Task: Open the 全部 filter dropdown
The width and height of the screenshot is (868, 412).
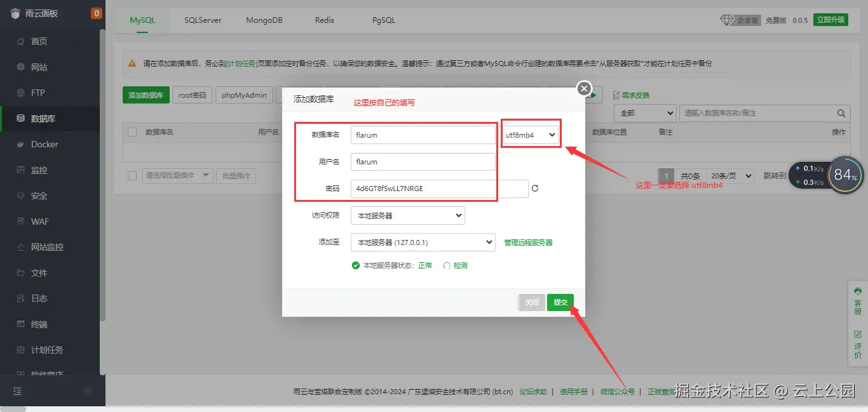Action: (645, 113)
